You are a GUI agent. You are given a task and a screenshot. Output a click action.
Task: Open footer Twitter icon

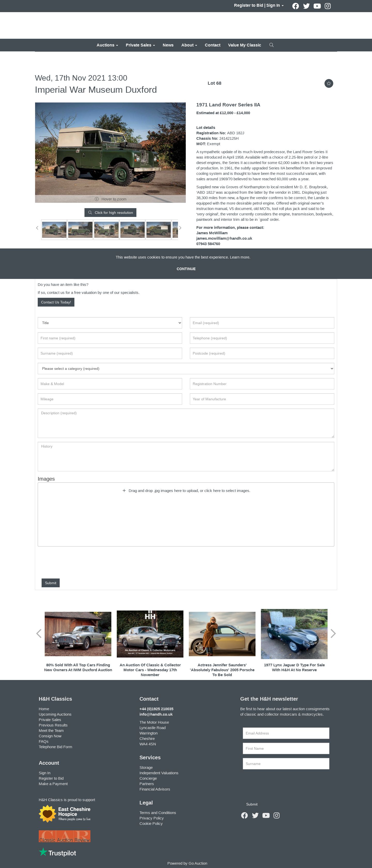point(255,815)
